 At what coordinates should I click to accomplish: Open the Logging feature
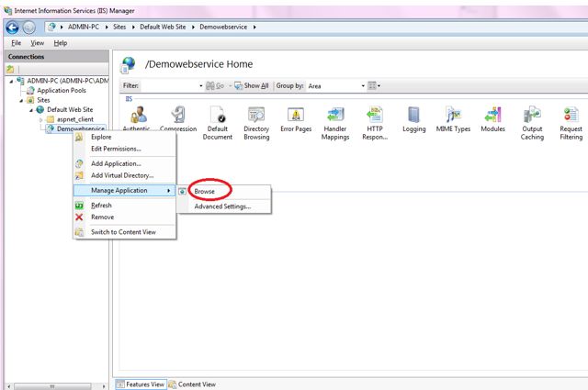[x=414, y=119]
